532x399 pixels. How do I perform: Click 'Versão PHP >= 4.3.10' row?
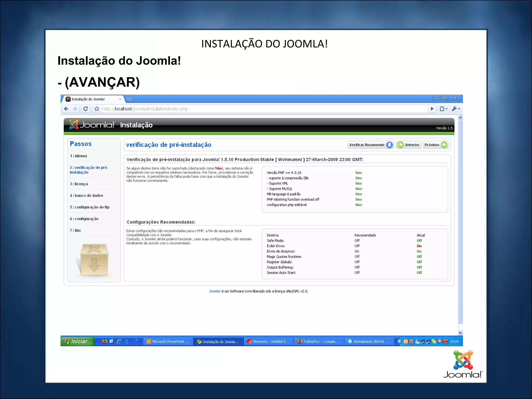[314, 173]
